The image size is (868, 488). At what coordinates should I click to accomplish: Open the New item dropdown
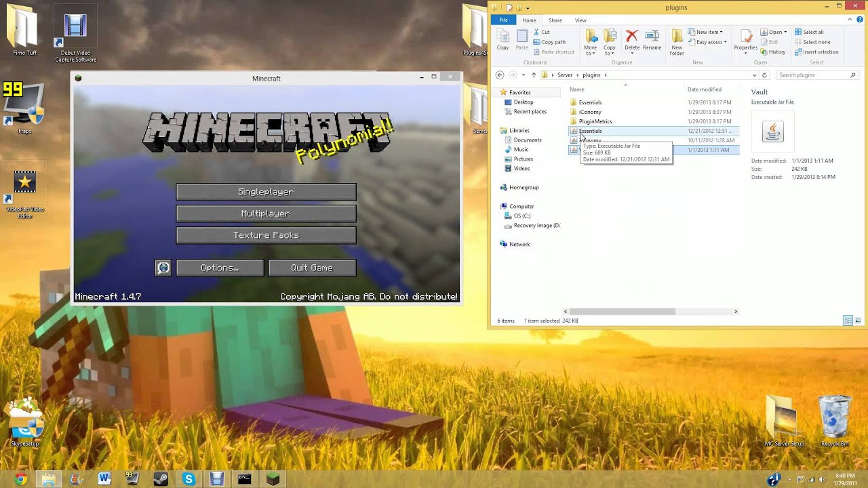click(706, 32)
